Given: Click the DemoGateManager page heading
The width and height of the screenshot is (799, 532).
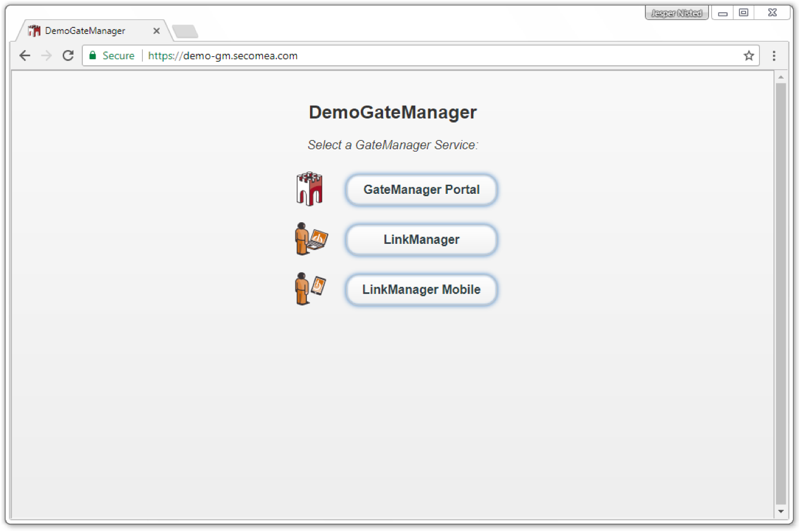Looking at the screenshot, I should (393, 112).
